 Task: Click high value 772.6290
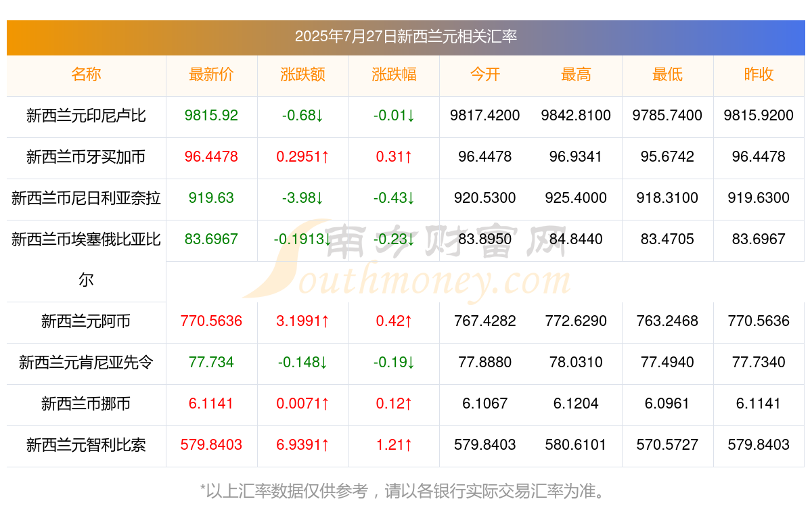click(x=576, y=321)
